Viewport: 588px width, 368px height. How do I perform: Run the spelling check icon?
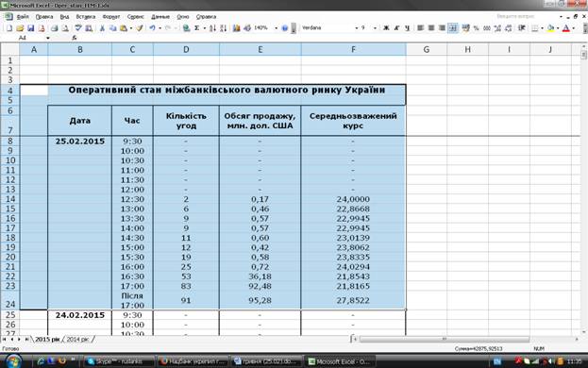(x=78, y=28)
